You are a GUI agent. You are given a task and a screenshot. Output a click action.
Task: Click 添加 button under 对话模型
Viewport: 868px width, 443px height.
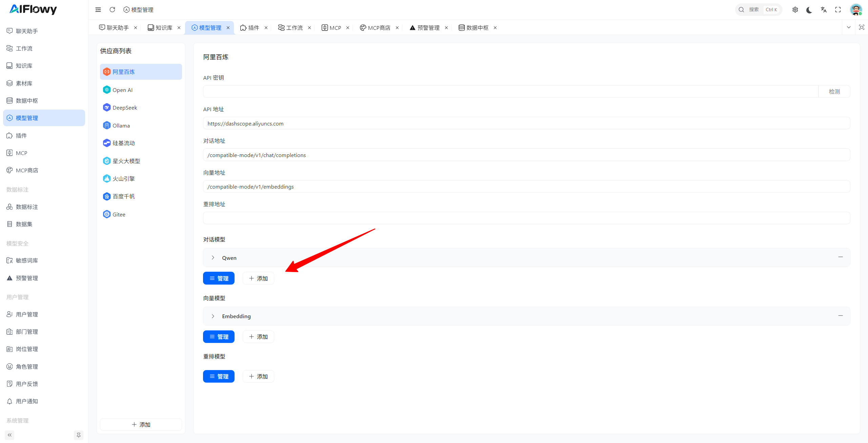258,278
